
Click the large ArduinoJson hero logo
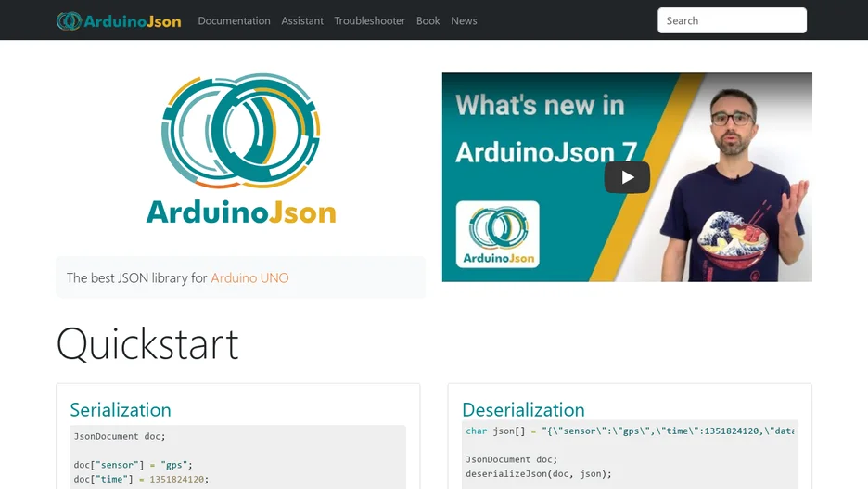(241, 149)
